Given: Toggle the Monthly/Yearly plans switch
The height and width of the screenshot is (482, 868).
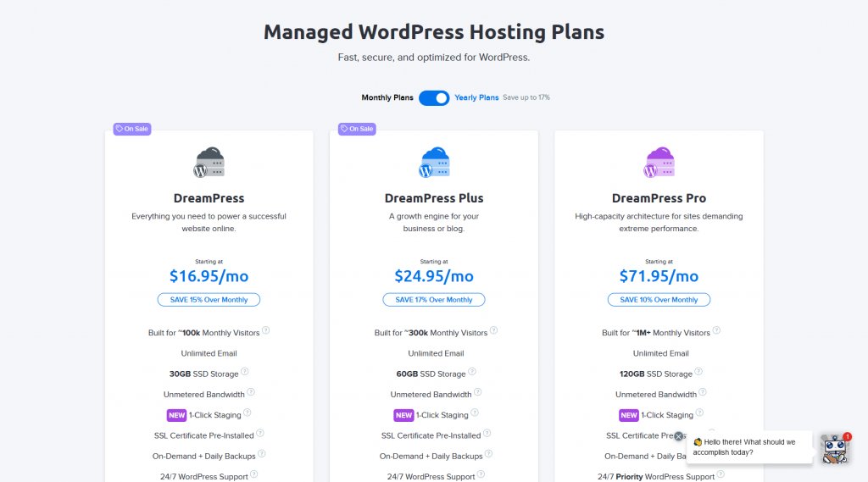Looking at the screenshot, I should click(434, 98).
